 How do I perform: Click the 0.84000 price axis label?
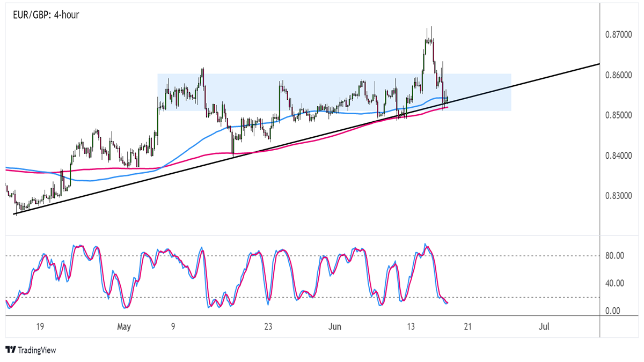(x=618, y=156)
